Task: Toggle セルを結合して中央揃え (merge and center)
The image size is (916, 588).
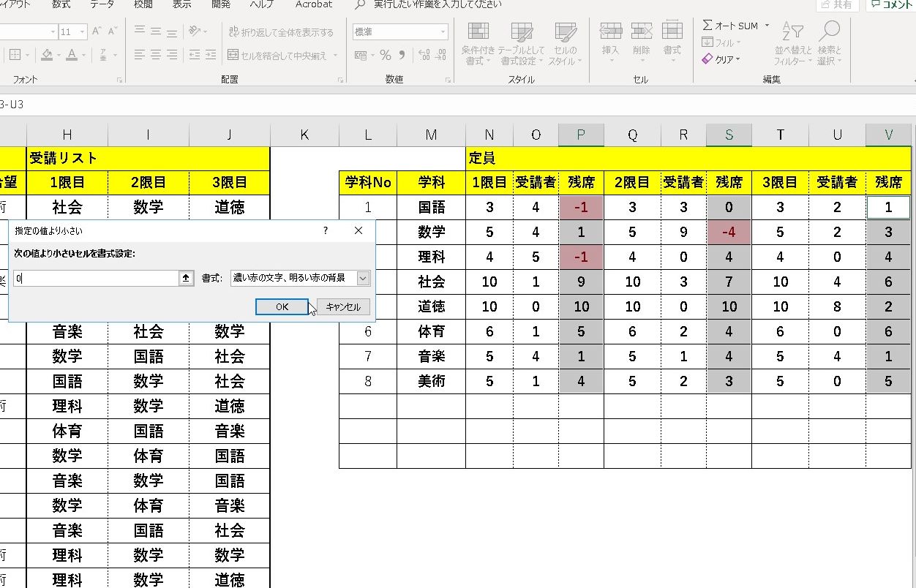Action: click(282, 53)
